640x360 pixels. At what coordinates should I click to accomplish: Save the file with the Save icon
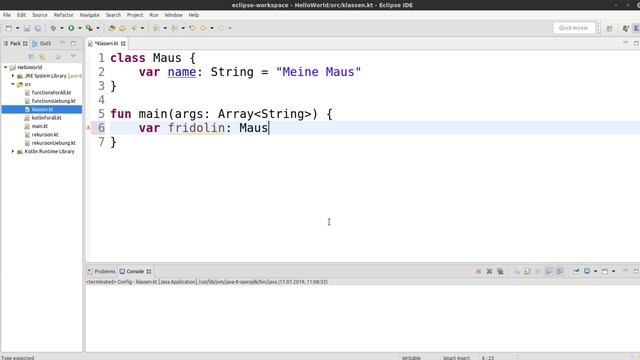27,28
